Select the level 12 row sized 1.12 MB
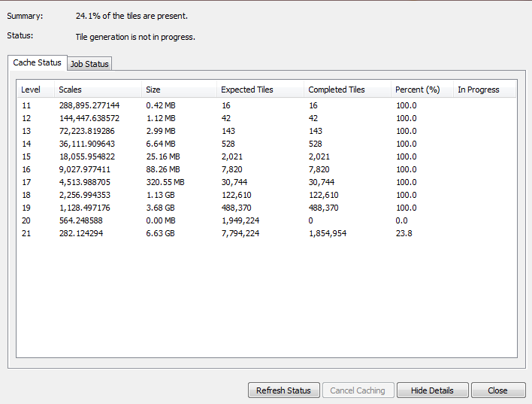 (x=267, y=118)
